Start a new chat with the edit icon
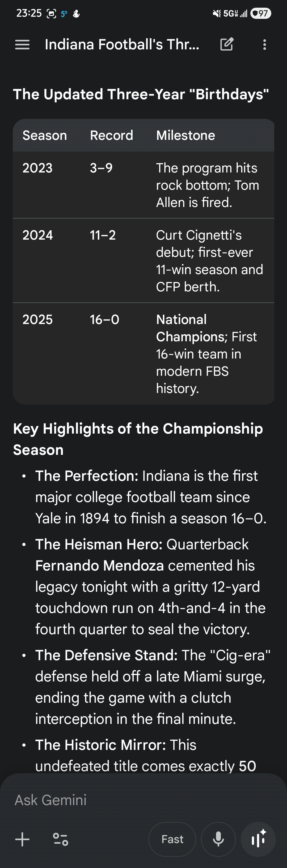The image size is (287, 868). pyautogui.click(x=227, y=45)
